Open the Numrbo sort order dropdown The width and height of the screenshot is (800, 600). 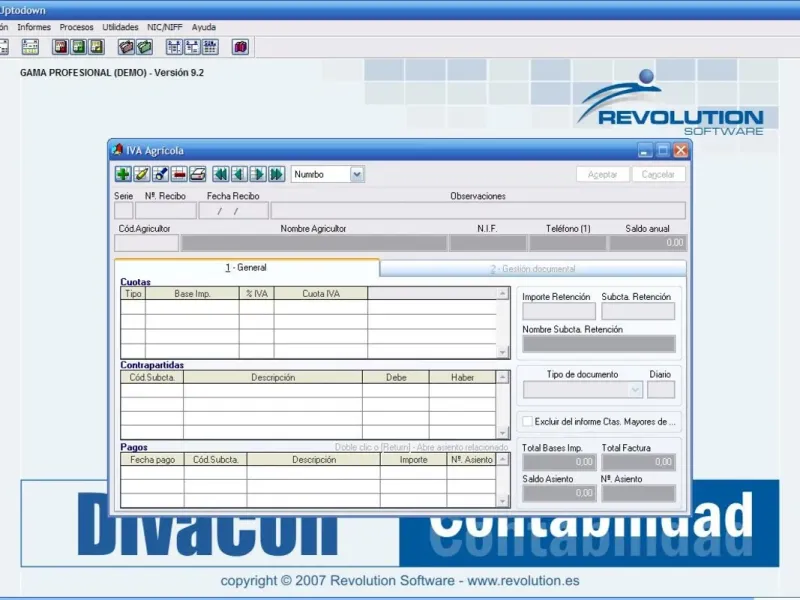(x=357, y=174)
